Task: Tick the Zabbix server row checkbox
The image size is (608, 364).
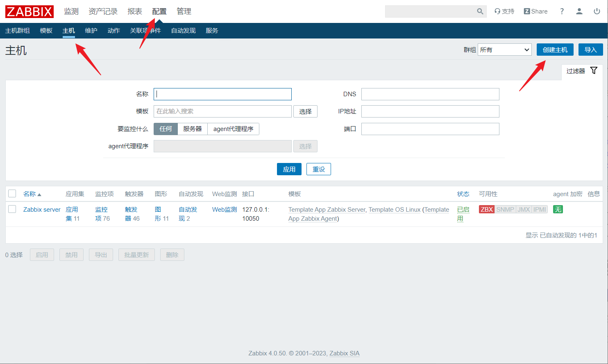Action: click(x=12, y=209)
